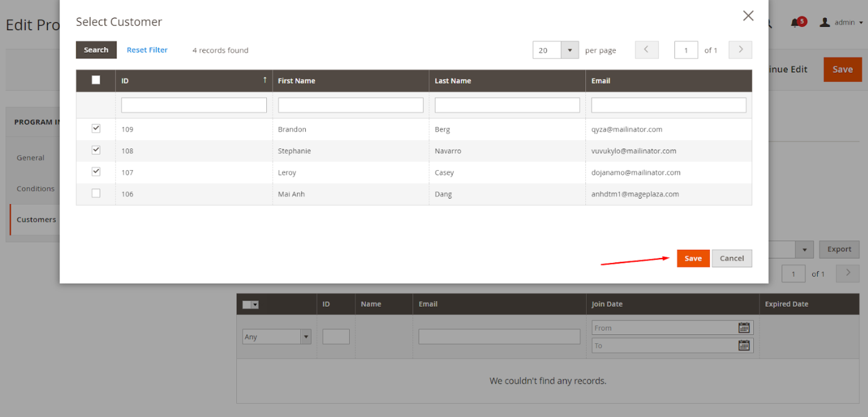This screenshot has width=868, height=417.
Task: Switch to the Conditions tab
Action: coord(36,188)
